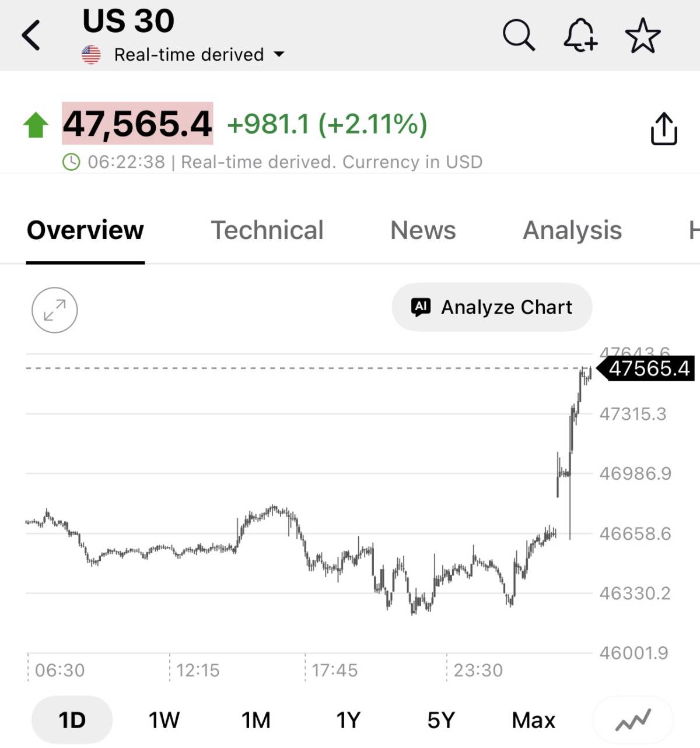Switch to 1Y chart range
Viewport: 700px width, 748px height.
tap(348, 720)
